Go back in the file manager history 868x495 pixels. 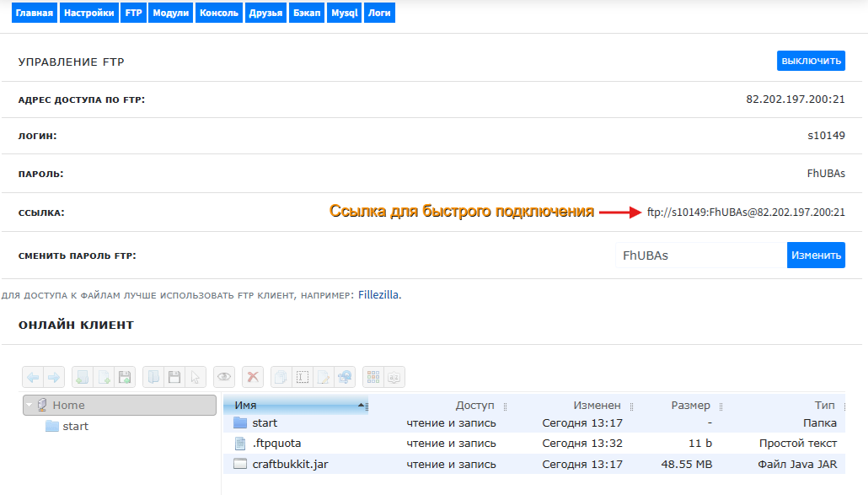pyautogui.click(x=33, y=377)
